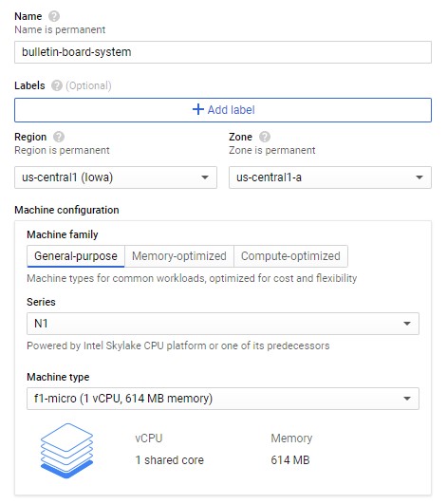This screenshot has width=447, height=504.
Task: Click the plus icon in Add label
Action: 198,109
